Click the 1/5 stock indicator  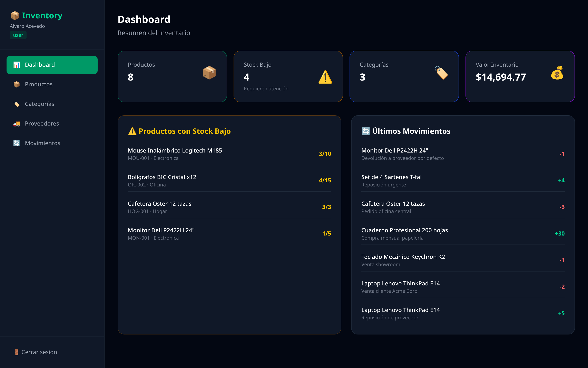[326, 233]
